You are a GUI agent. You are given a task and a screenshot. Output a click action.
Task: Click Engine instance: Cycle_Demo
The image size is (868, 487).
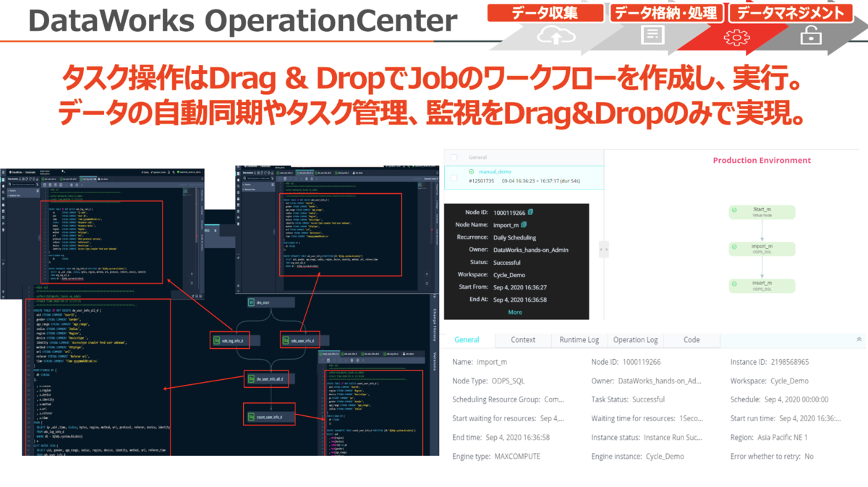pos(637,457)
